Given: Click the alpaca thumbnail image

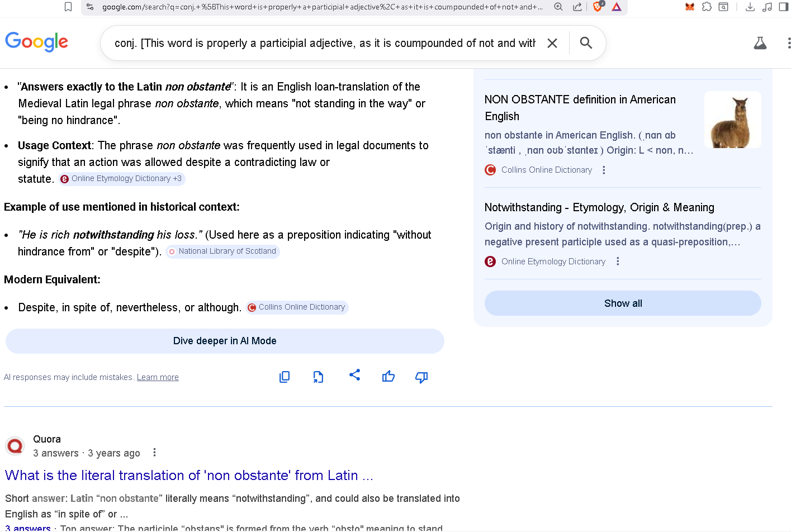Looking at the screenshot, I should pyautogui.click(x=732, y=120).
